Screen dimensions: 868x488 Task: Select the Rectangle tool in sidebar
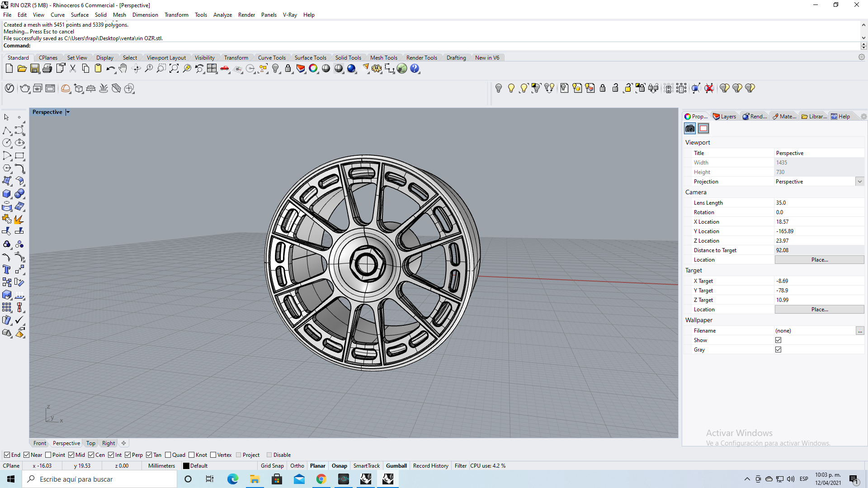[x=19, y=155]
